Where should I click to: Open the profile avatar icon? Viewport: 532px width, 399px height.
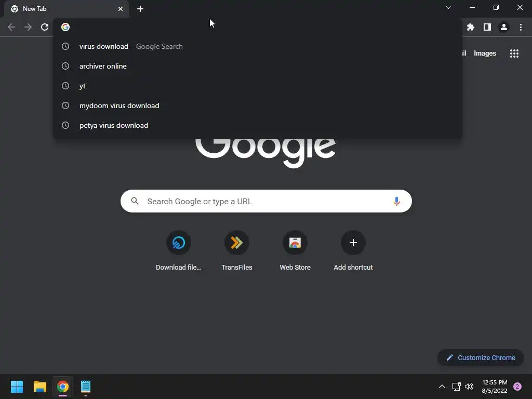pos(504,27)
